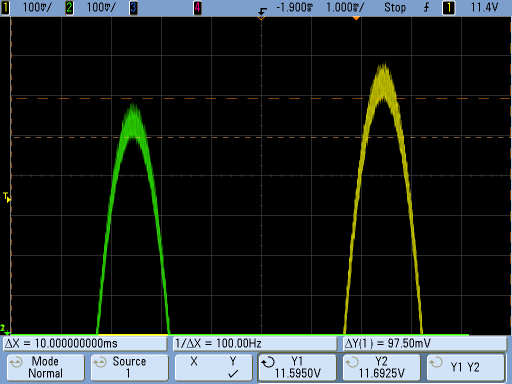Select the channel 1 indicator badge

[x=5, y=7]
